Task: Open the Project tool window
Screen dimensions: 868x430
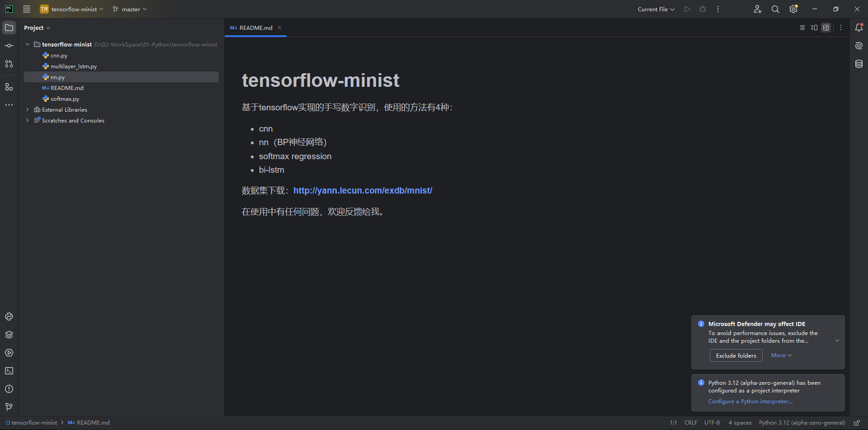Action: click(x=9, y=28)
